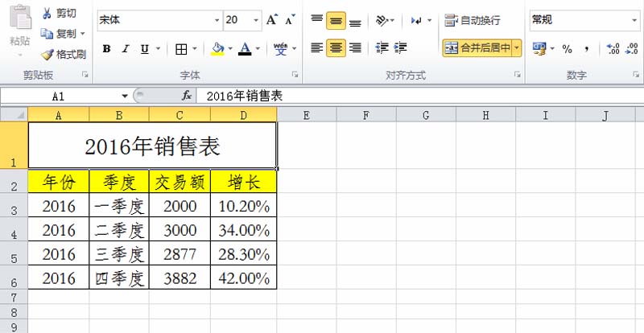Toggle underline formatting
The image size is (644, 333).
pyautogui.click(x=145, y=49)
